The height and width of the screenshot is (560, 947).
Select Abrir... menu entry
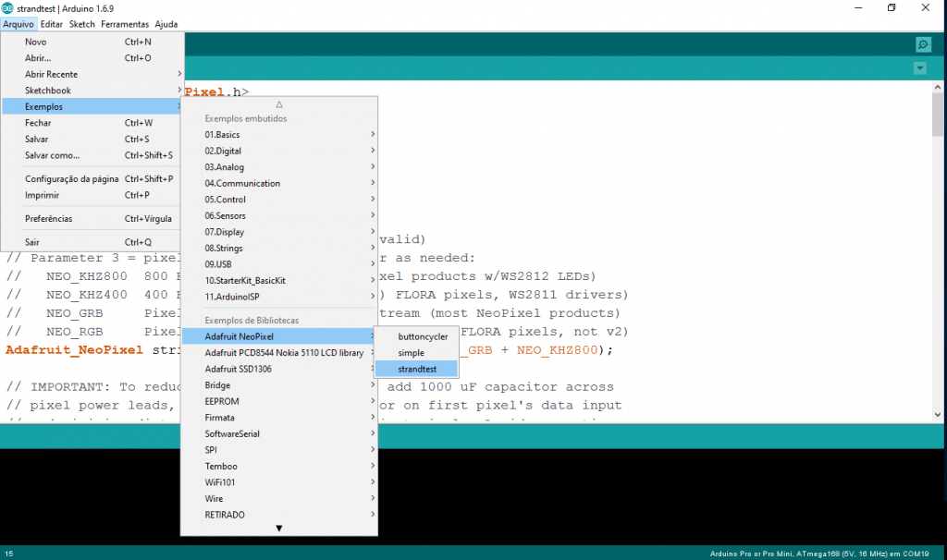tap(92, 58)
